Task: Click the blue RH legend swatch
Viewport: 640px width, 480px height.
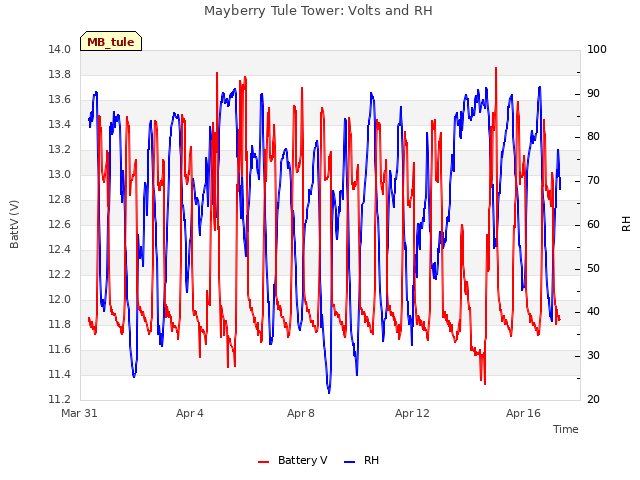Action: click(350, 462)
